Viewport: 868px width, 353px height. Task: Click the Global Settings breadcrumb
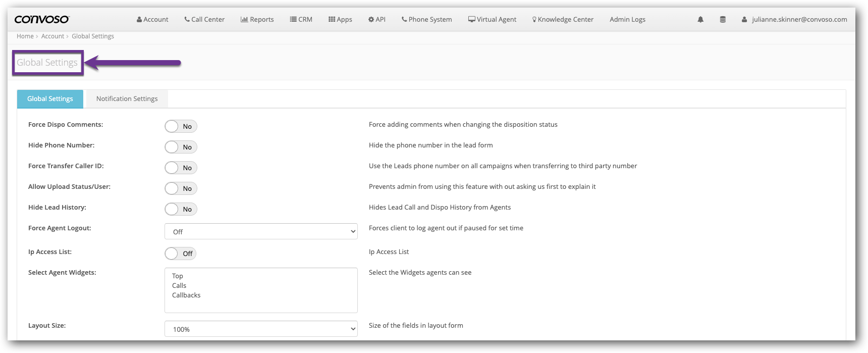(x=93, y=36)
